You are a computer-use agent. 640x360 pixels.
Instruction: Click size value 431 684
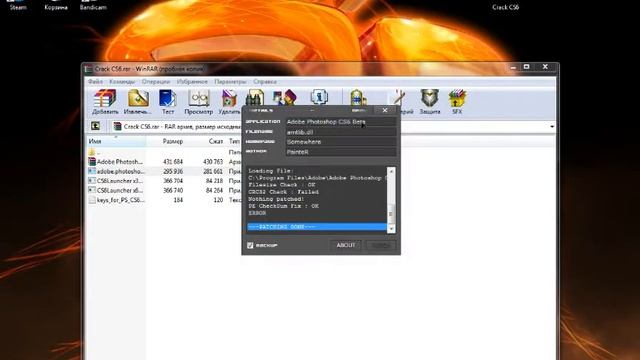click(x=173, y=162)
